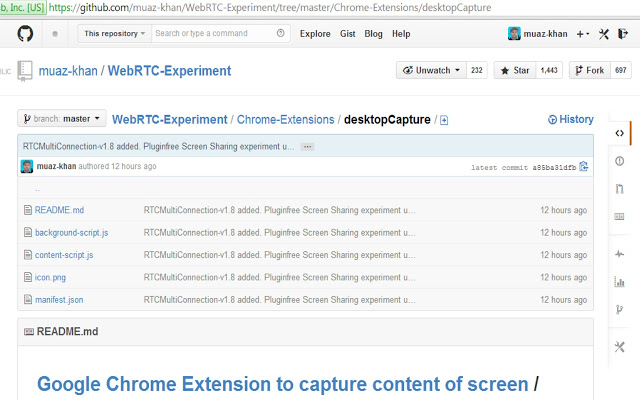640x400 pixels.
Task: Click the Google Chrome Extension README heading link
Action: (x=283, y=384)
